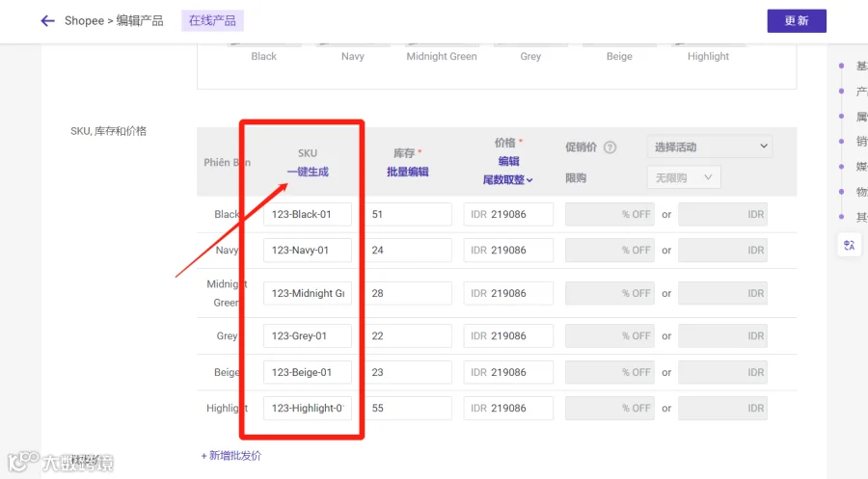The width and height of the screenshot is (868, 479).
Task: Click the Navy stock field showing 24
Action: click(409, 250)
